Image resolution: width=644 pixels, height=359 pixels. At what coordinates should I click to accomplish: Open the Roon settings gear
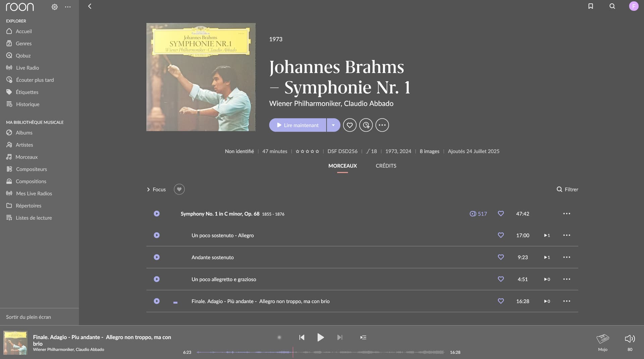pyautogui.click(x=55, y=7)
